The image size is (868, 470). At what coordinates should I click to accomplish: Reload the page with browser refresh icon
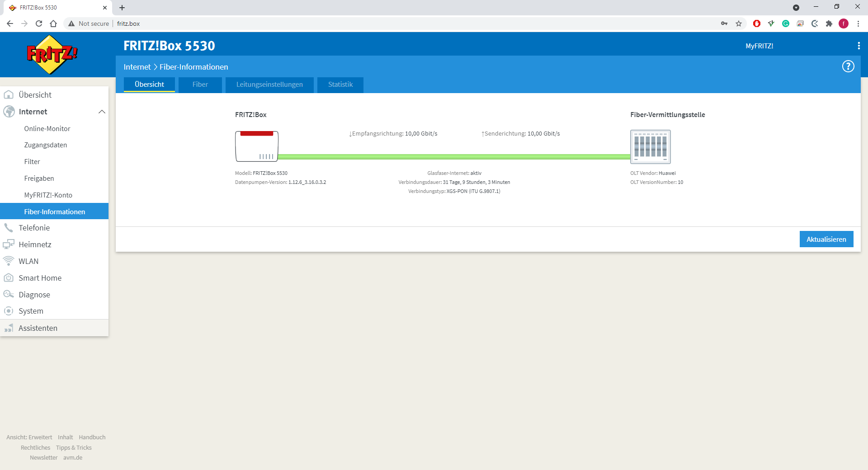click(x=39, y=23)
